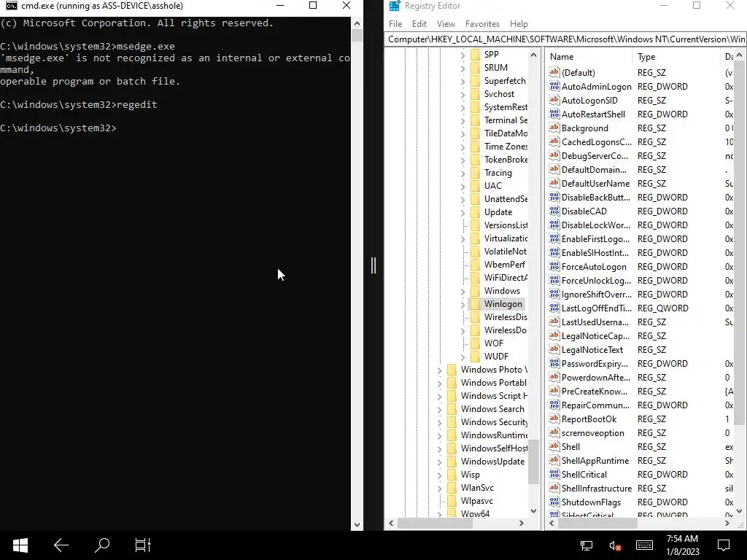
Task: Expand the Windows Search key
Action: (x=439, y=409)
